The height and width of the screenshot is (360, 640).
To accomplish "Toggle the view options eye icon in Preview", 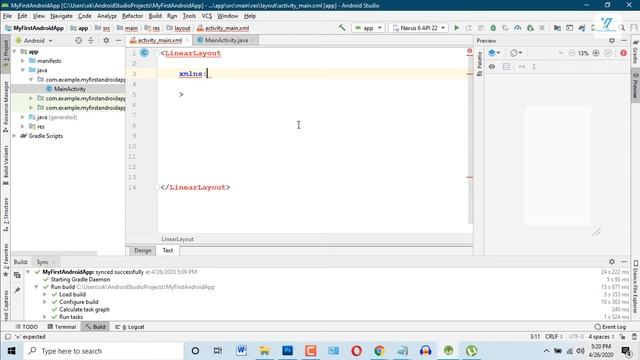I will [492, 67].
